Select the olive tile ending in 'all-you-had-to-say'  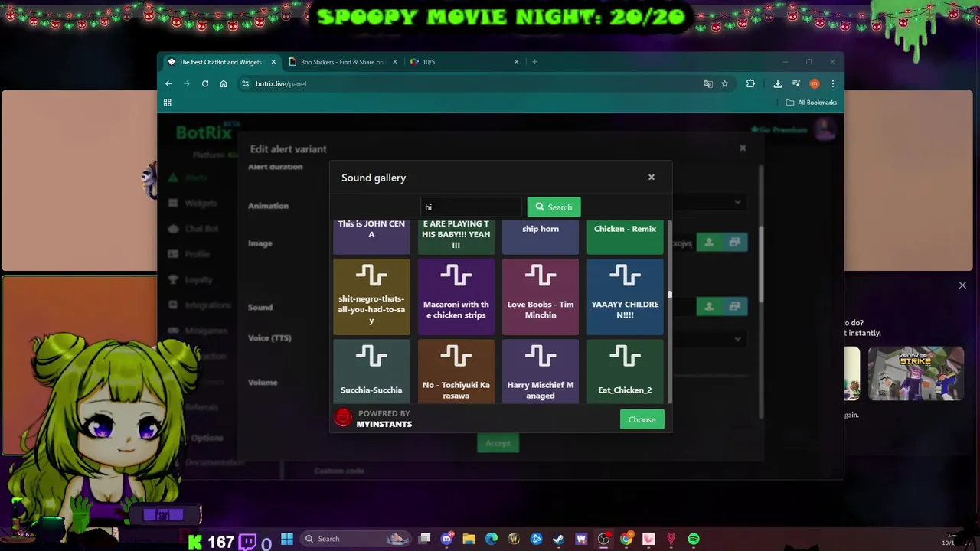tap(371, 297)
